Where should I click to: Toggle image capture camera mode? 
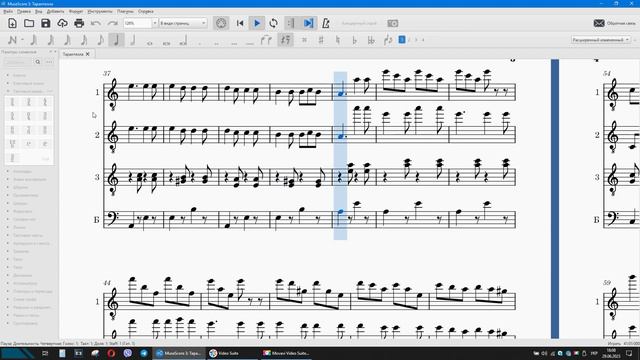(393, 23)
